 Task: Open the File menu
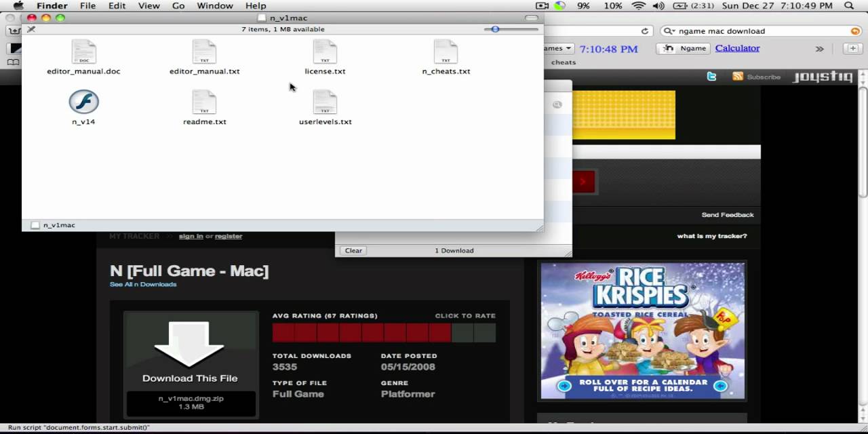tap(87, 5)
